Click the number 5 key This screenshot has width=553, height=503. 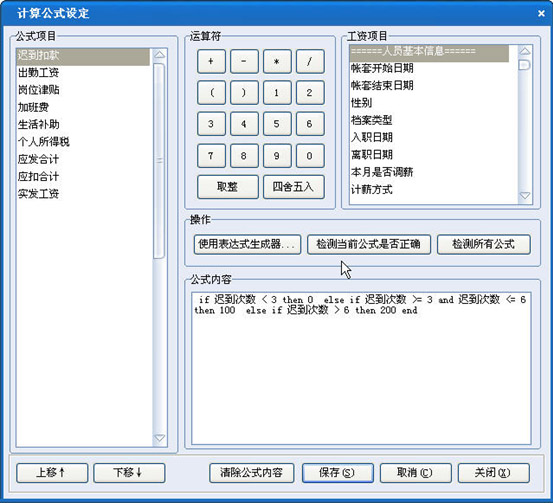277,124
